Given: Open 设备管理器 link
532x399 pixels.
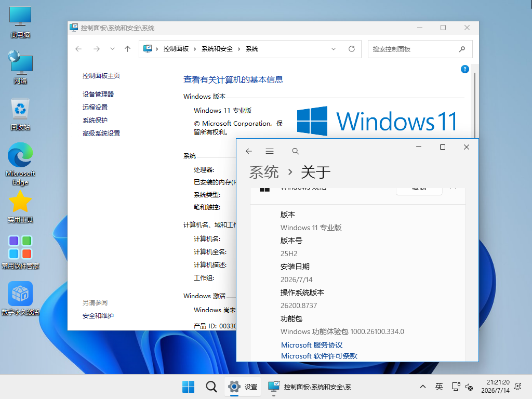Looking at the screenshot, I should [x=98, y=95].
